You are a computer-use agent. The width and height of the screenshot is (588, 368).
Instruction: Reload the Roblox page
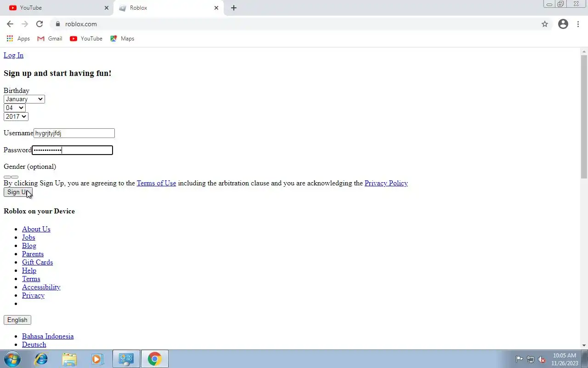click(40, 24)
